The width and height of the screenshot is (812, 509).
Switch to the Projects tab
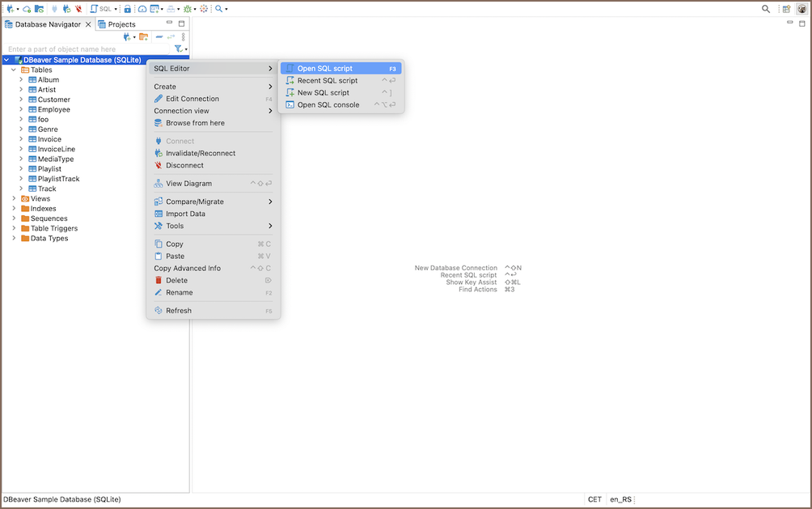coord(121,24)
